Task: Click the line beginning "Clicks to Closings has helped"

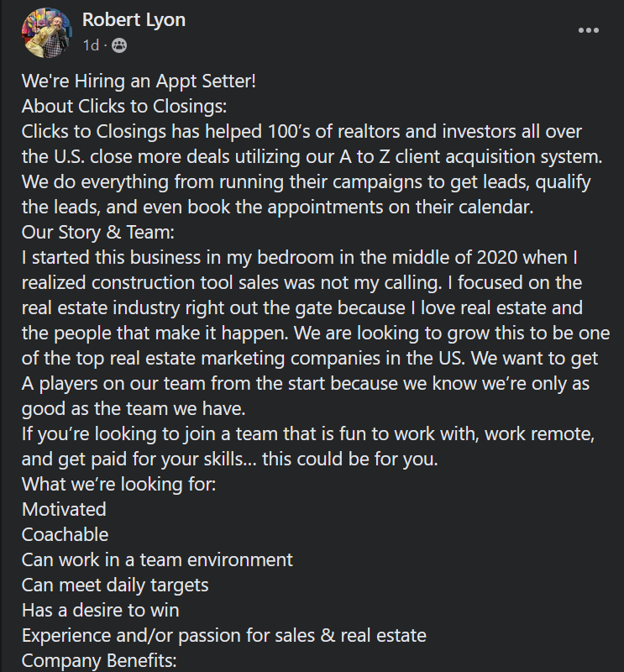Action: point(302,133)
